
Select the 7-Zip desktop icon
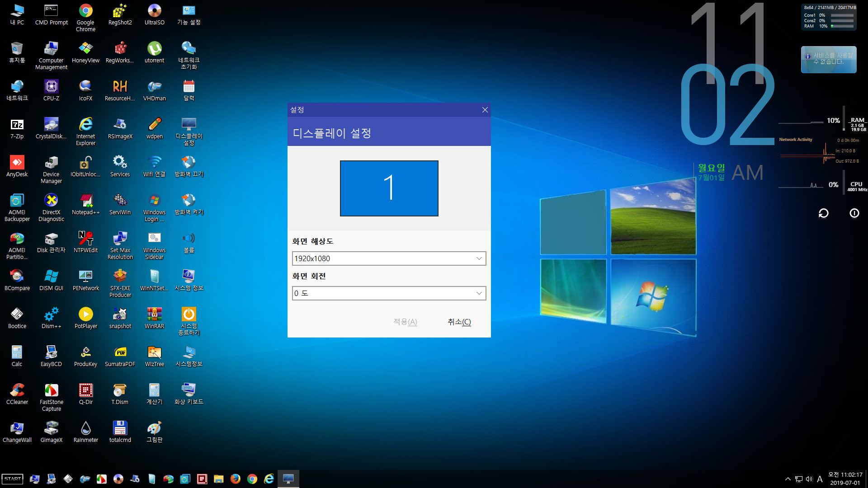(17, 129)
